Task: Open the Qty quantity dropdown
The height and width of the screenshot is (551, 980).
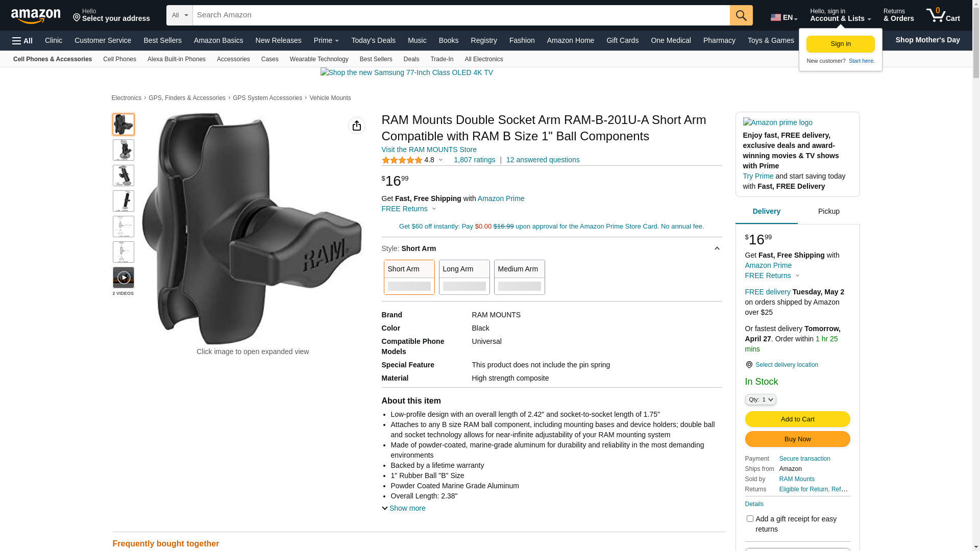Action: point(760,399)
